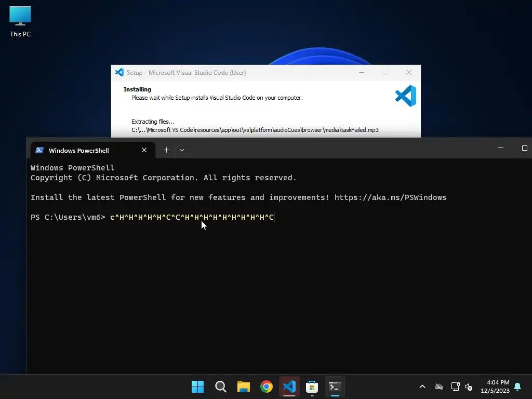Click the "Copyright (C) Microsoft Corporation" line

pos(164,178)
